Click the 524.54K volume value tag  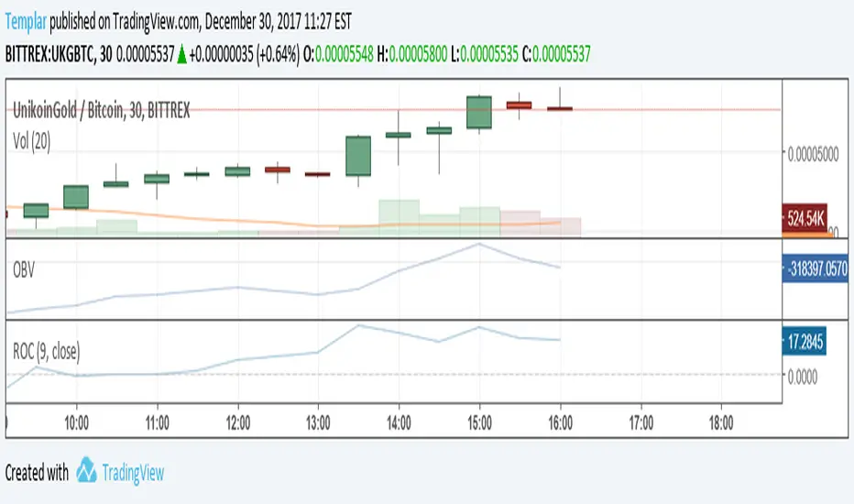[x=805, y=219]
